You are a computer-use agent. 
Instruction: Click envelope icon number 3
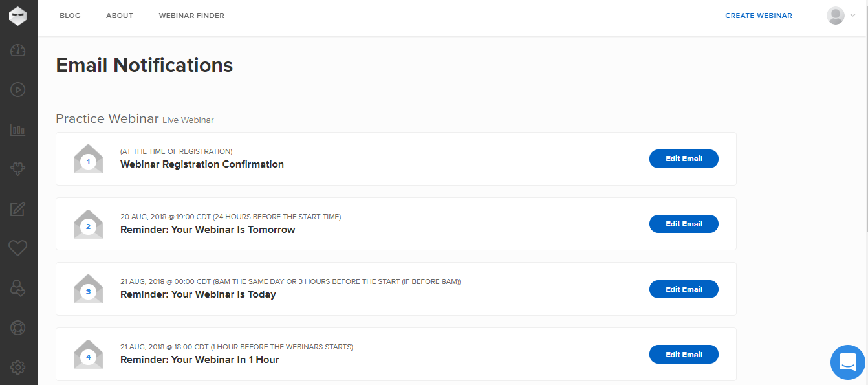89,289
